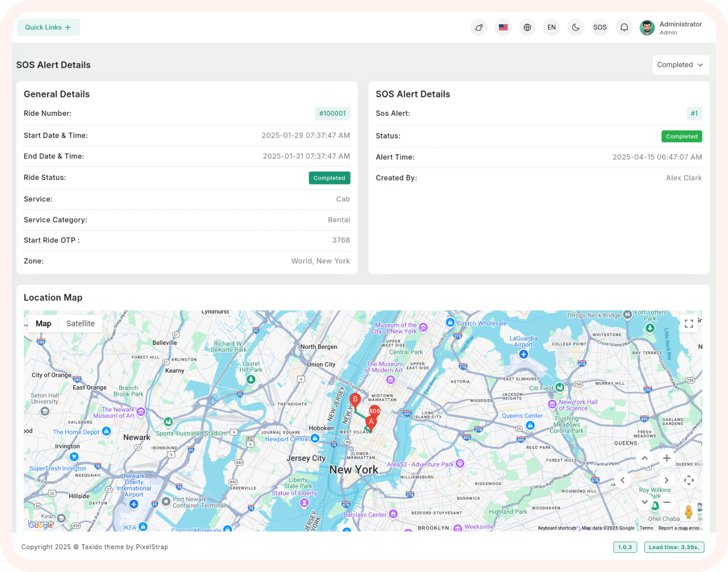Viewport: 728px width, 572px height.
Task: Zoom out on the map
Action: click(667, 502)
